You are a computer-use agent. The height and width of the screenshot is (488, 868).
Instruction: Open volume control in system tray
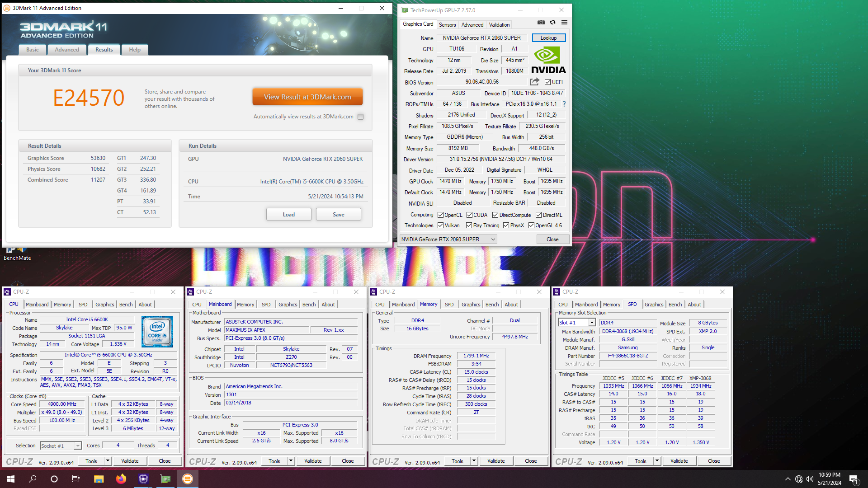click(x=810, y=479)
